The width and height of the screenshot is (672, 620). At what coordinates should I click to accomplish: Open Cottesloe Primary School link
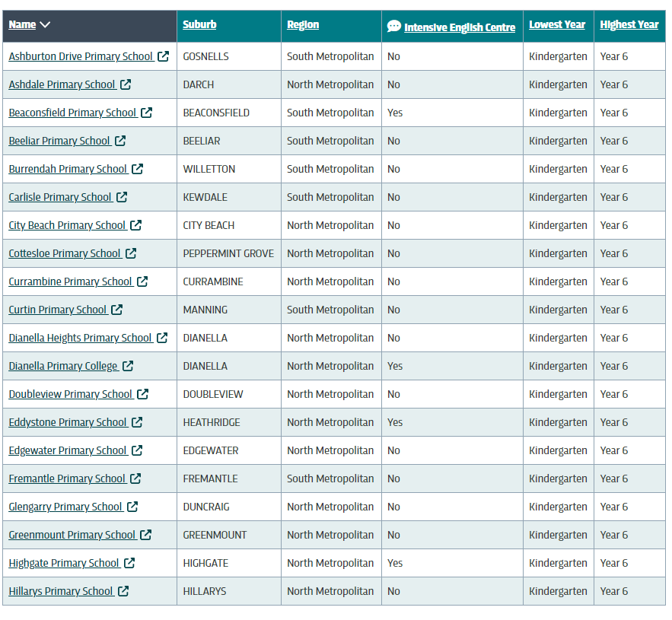pyautogui.click(x=65, y=253)
